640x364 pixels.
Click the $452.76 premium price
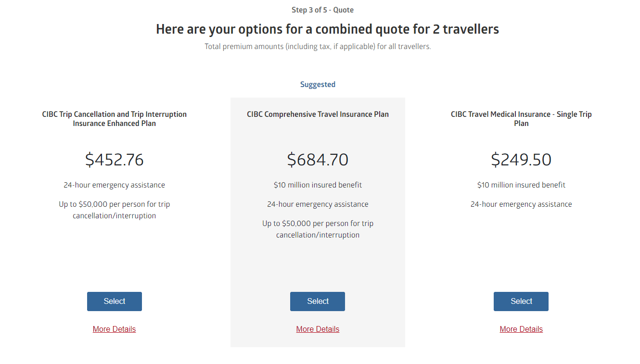tap(114, 159)
